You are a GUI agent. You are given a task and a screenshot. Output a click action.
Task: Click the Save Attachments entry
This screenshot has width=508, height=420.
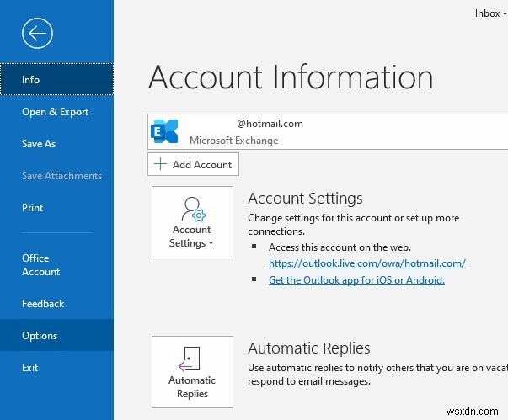[56, 176]
